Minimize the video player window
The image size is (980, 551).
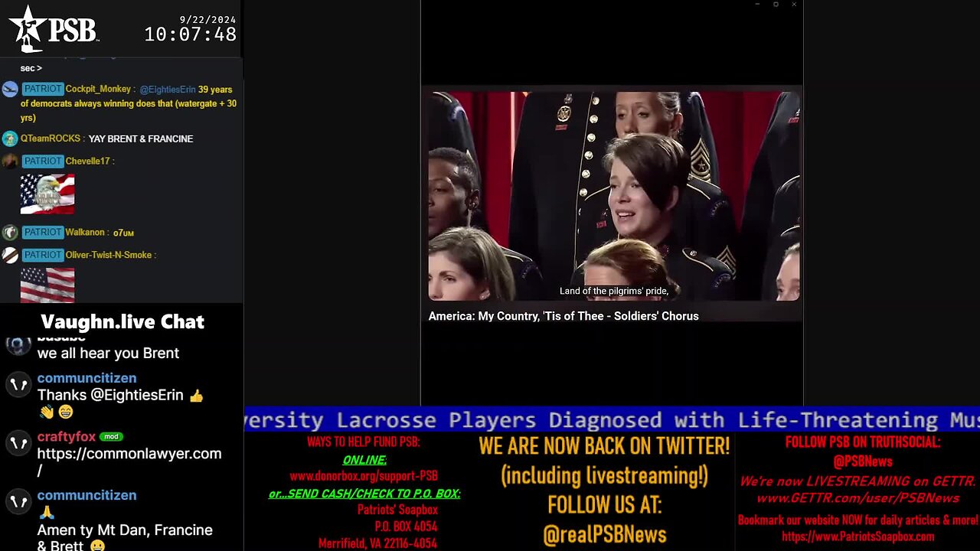[757, 5]
